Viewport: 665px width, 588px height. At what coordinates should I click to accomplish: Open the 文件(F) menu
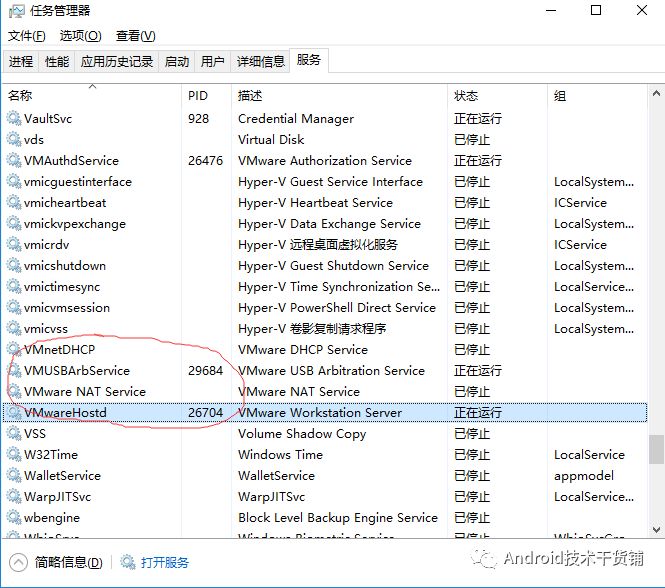click(x=27, y=36)
